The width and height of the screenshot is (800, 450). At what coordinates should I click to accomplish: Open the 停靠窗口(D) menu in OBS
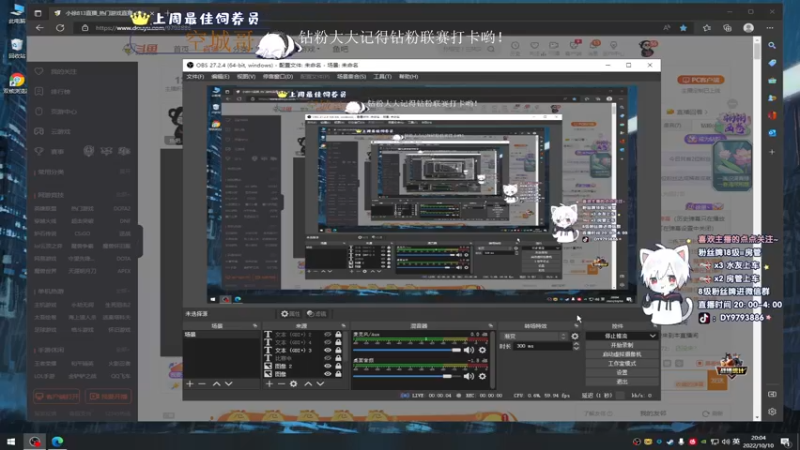[x=278, y=77]
